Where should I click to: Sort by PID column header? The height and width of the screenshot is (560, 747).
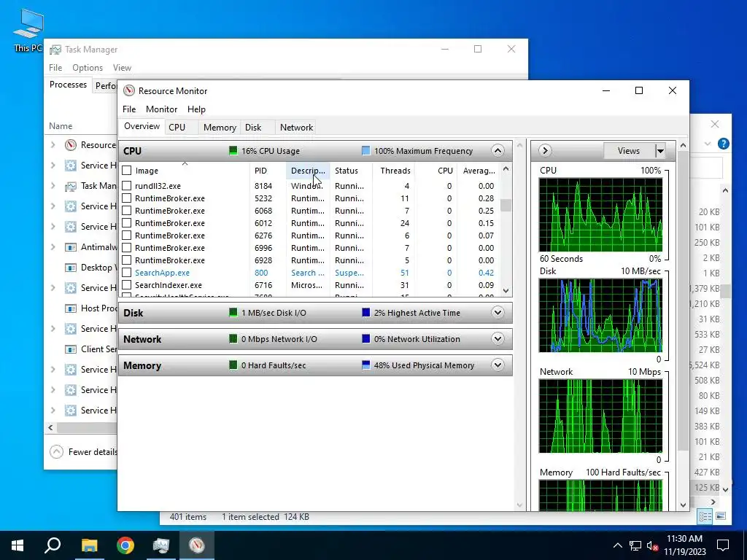coord(268,171)
